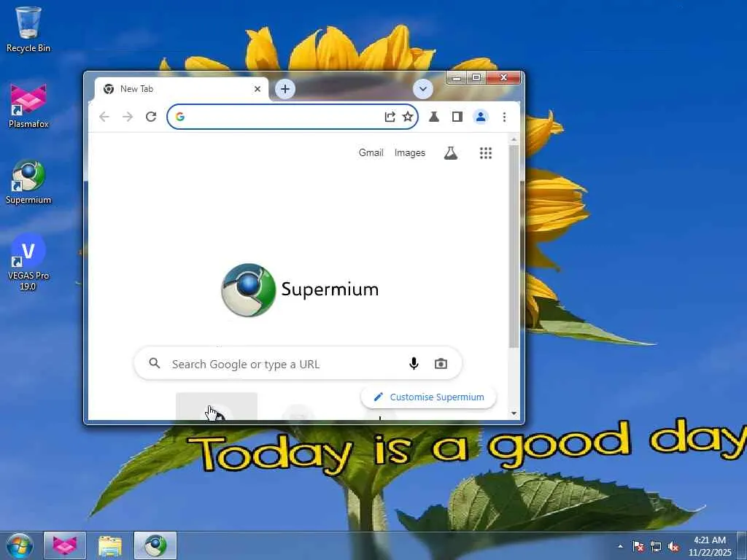Click the Search Labs flask icon on the page
This screenshot has width=747, height=560.
(451, 153)
